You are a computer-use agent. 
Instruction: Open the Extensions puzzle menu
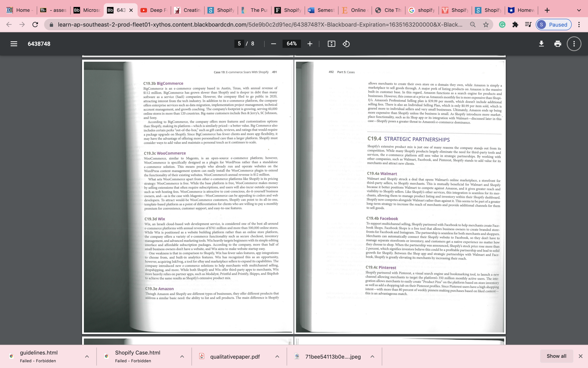click(515, 25)
